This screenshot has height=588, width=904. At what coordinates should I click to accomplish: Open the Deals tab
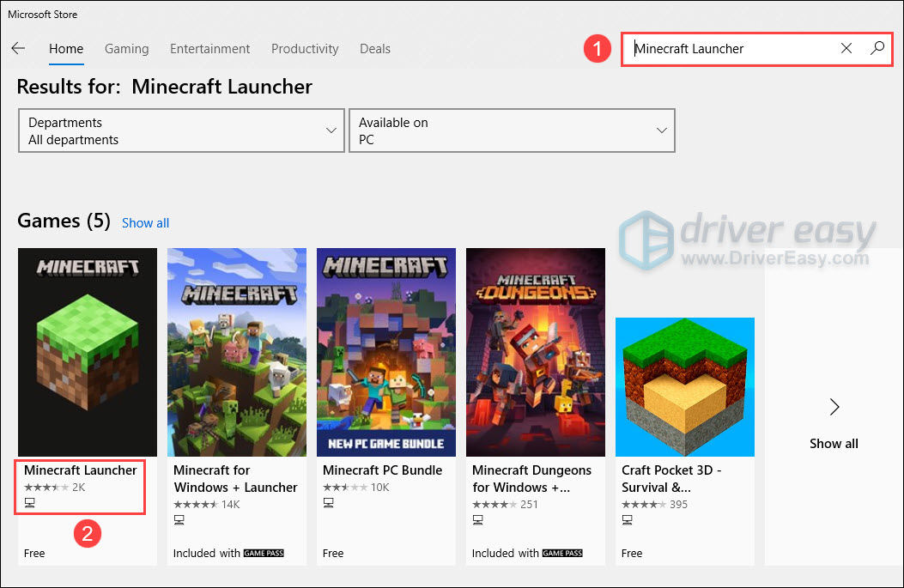tap(375, 49)
